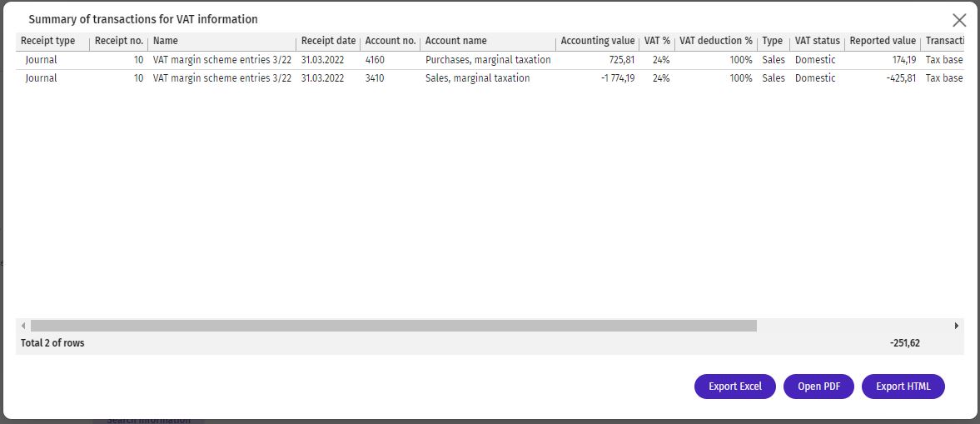Click left arrow of horizontal scrollbar
980x424 pixels.
point(23,326)
